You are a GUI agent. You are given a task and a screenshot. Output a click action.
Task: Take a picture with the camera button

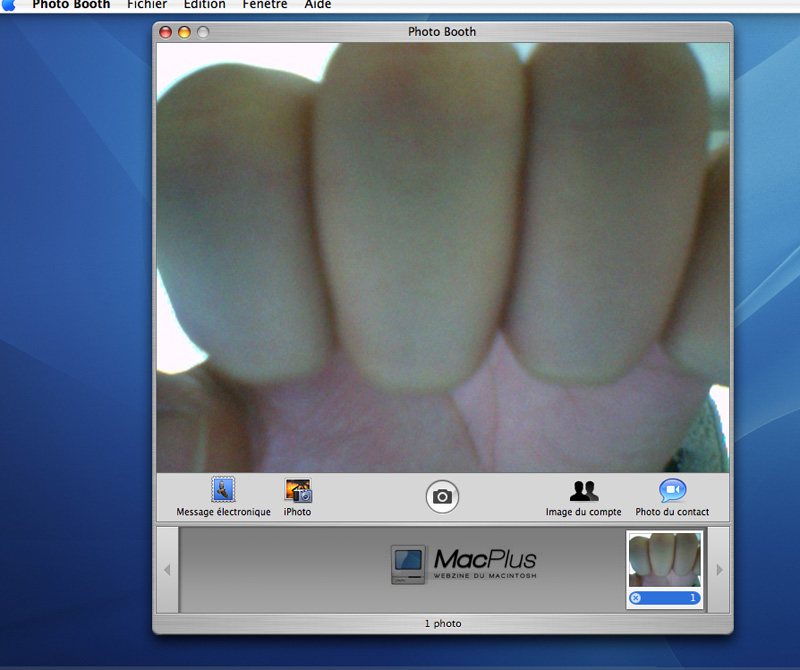pos(442,496)
